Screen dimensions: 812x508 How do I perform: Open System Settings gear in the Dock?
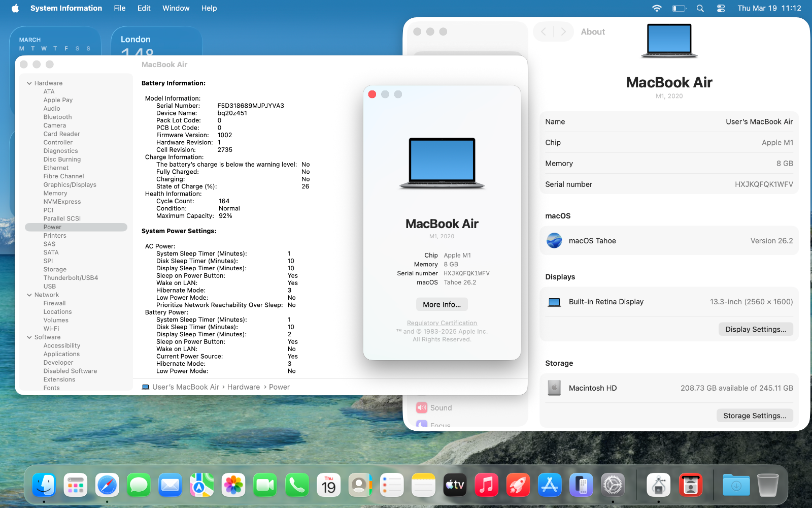click(x=613, y=485)
